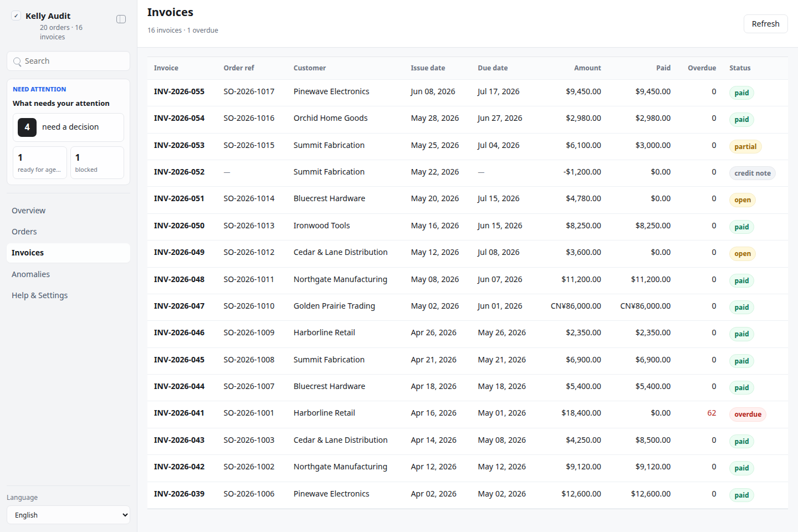
Task: Toggle the sidebar panel collapse icon
Action: pyautogui.click(x=121, y=19)
